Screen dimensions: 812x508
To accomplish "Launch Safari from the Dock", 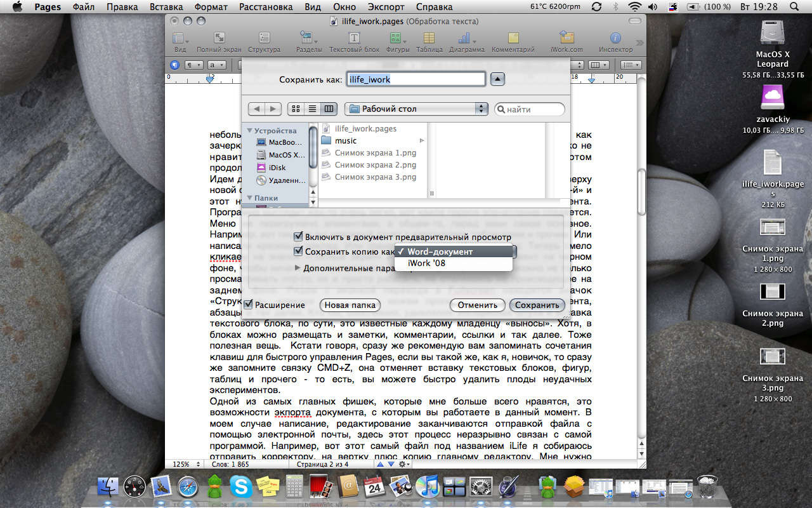I will click(189, 487).
